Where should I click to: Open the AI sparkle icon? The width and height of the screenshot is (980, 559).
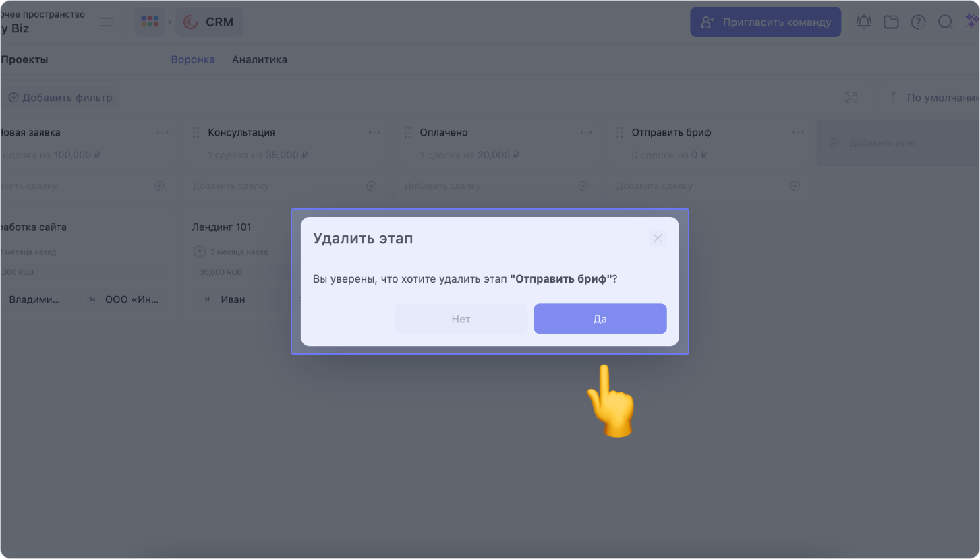click(x=972, y=22)
